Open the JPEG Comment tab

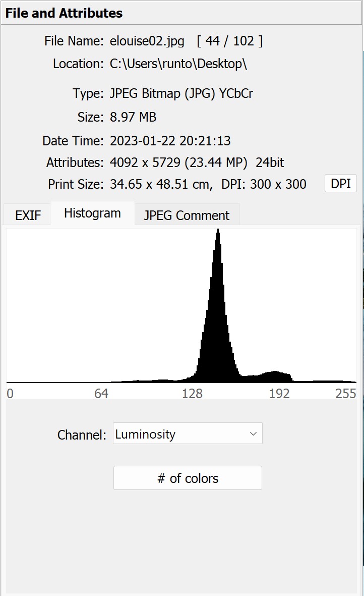187,215
